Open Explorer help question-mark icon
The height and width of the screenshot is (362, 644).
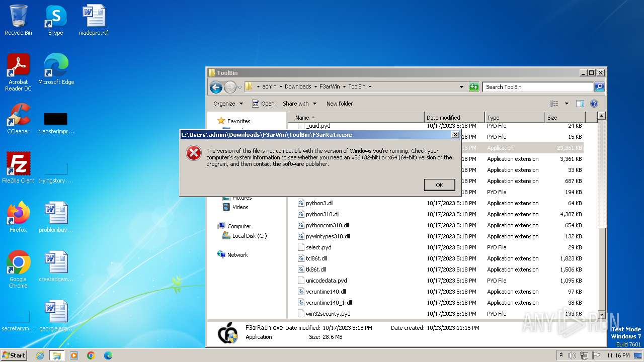[x=594, y=104]
